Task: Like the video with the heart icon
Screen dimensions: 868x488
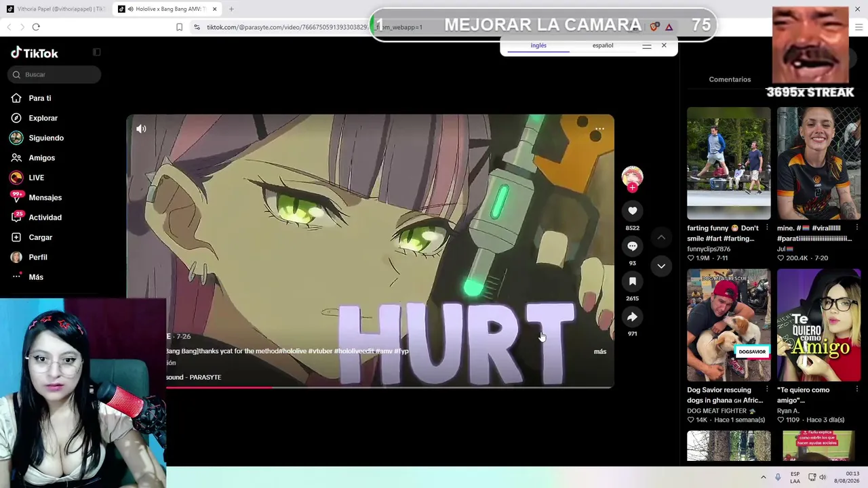Action: click(632, 211)
